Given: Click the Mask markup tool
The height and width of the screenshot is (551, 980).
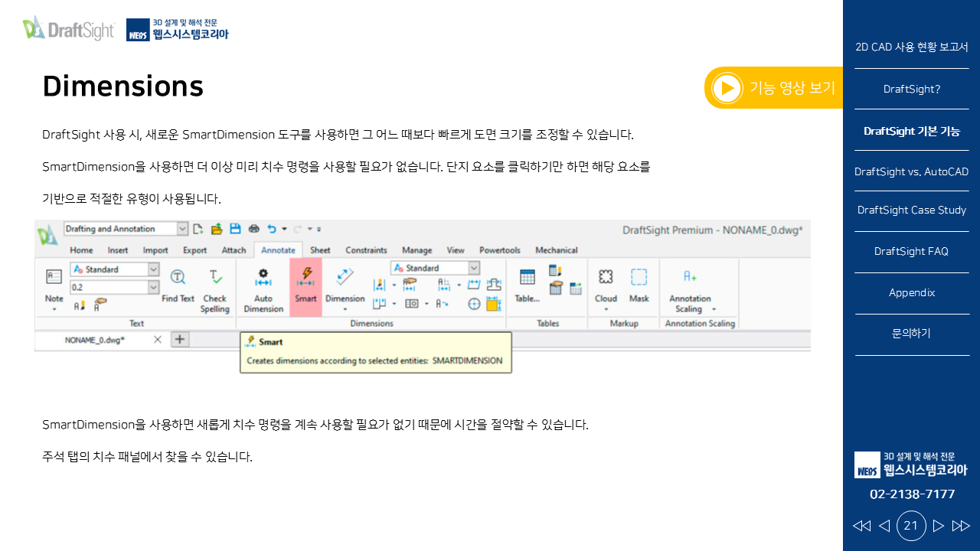Looking at the screenshot, I should point(639,285).
